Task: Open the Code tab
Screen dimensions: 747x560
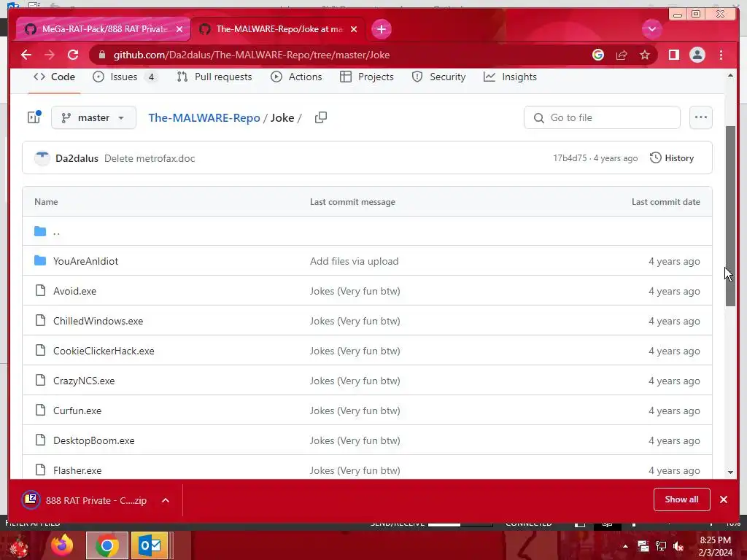Action: (54, 77)
